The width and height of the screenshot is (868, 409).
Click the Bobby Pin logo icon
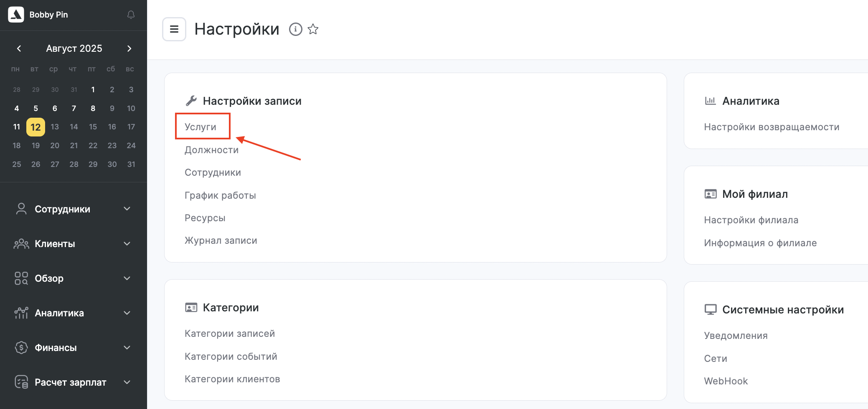pyautogui.click(x=16, y=15)
